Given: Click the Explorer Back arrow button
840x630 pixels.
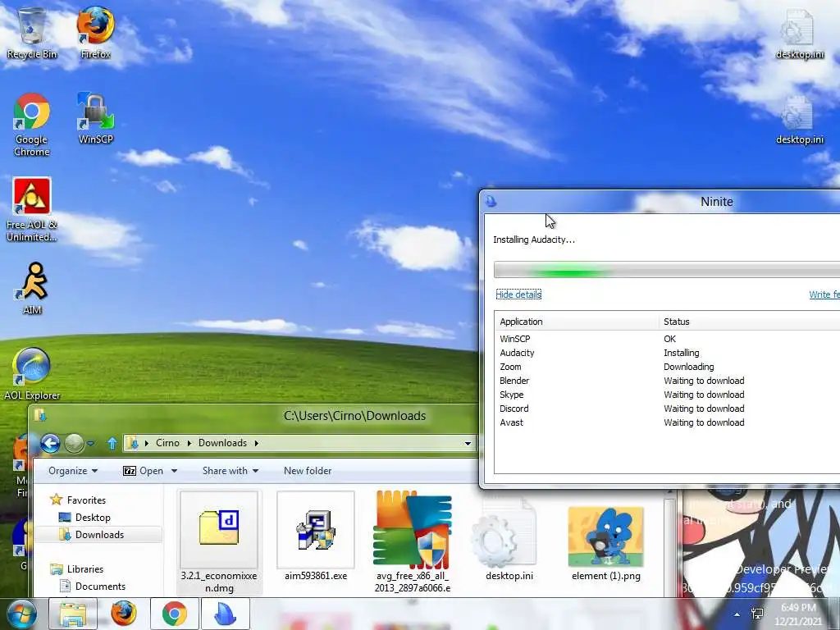Looking at the screenshot, I should [x=50, y=443].
